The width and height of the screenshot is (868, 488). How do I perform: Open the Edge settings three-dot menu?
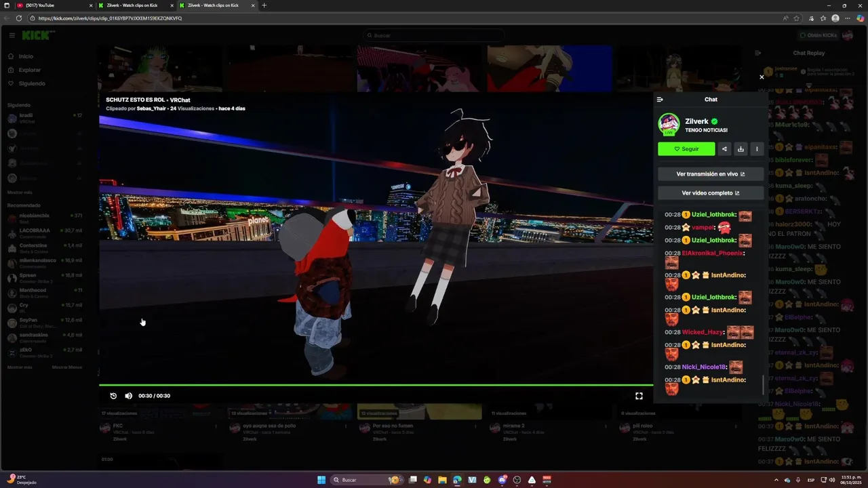(847, 18)
